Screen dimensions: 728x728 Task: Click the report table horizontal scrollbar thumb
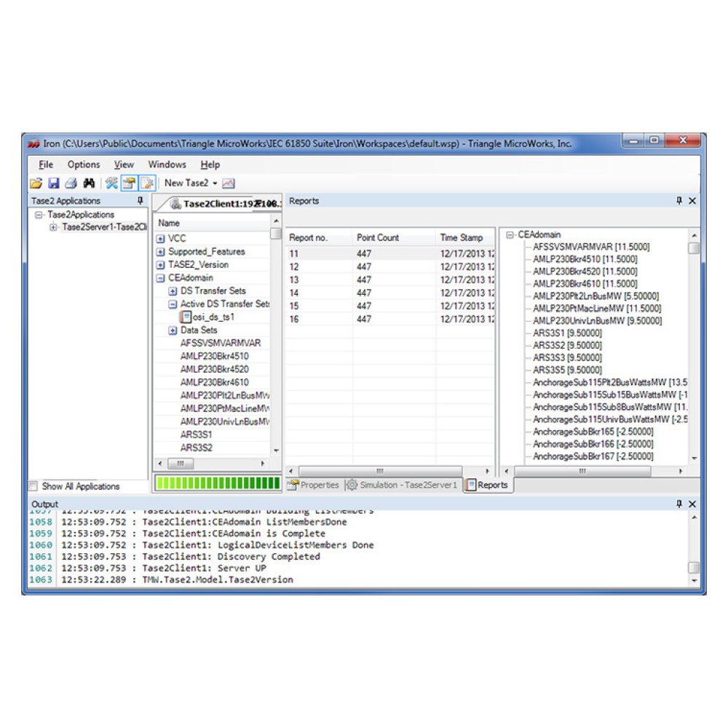point(380,471)
